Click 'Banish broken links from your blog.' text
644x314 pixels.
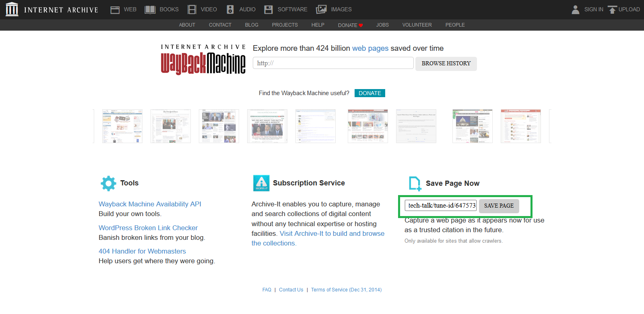pos(152,238)
